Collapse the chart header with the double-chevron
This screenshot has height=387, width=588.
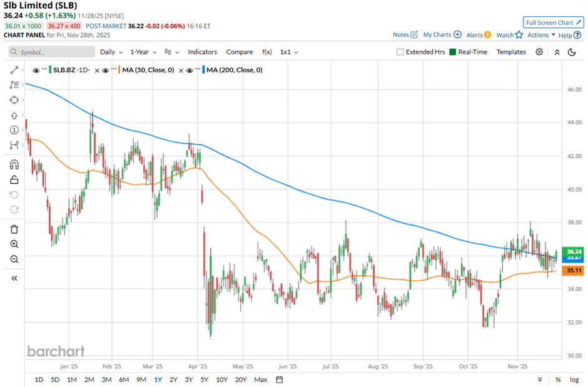557,52
